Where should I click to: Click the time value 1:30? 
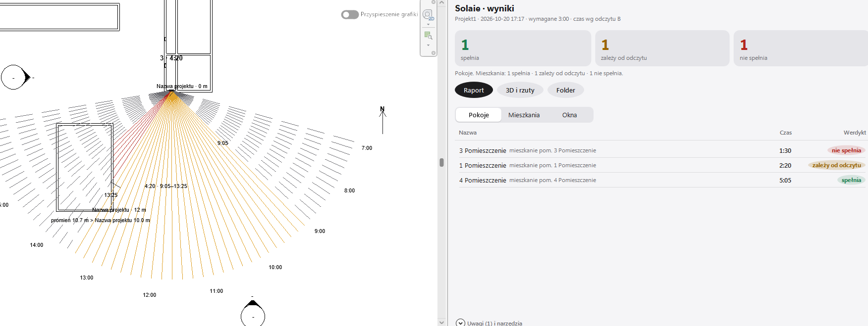pyautogui.click(x=785, y=150)
